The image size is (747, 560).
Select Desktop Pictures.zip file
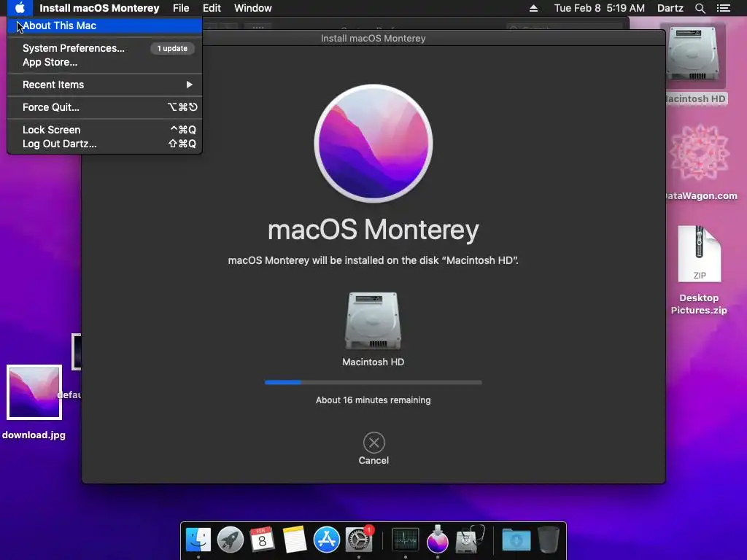[699, 254]
